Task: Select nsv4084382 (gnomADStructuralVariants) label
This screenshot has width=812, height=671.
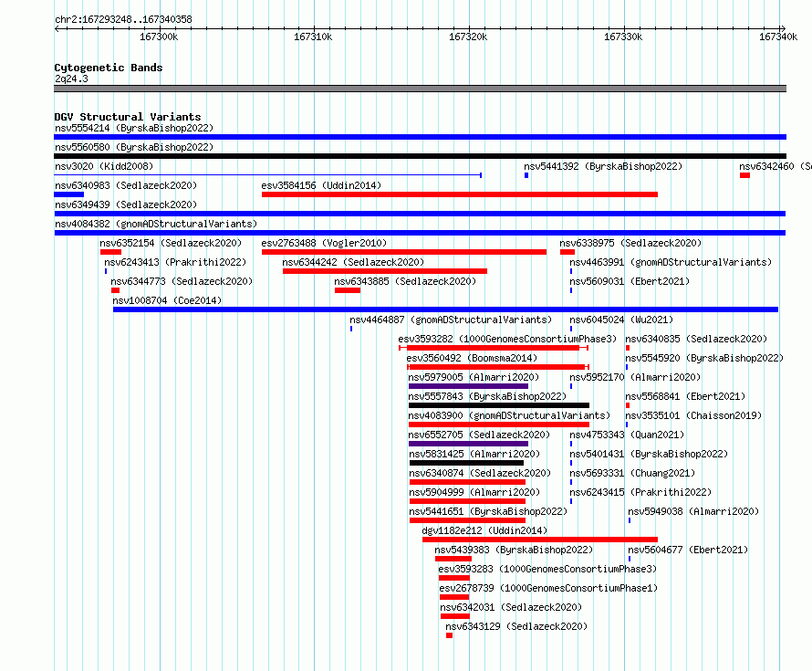Action: tap(156, 224)
